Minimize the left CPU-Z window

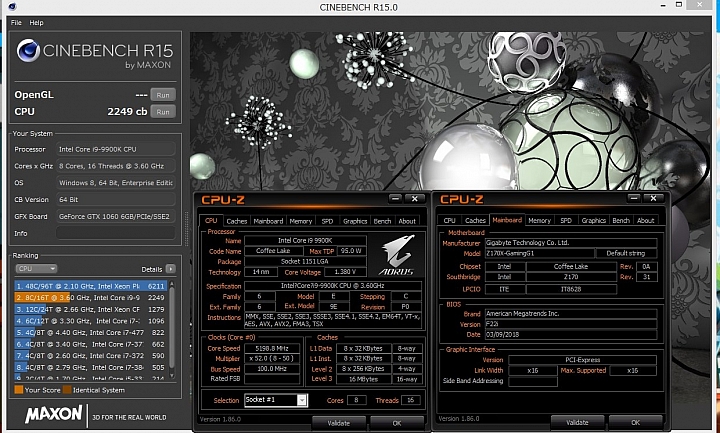(395, 199)
